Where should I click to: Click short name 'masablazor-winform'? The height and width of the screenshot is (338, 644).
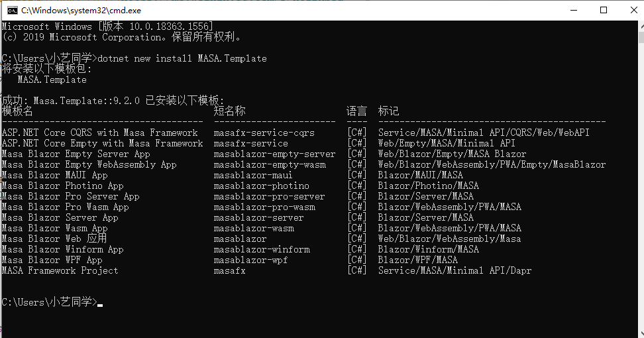tap(262, 250)
